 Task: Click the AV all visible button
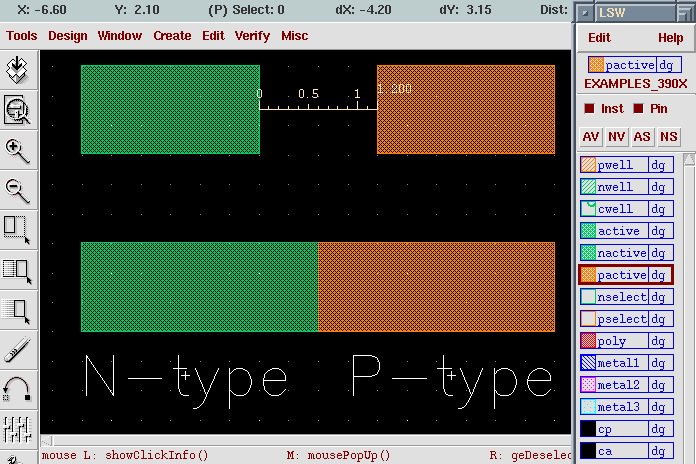[591, 137]
